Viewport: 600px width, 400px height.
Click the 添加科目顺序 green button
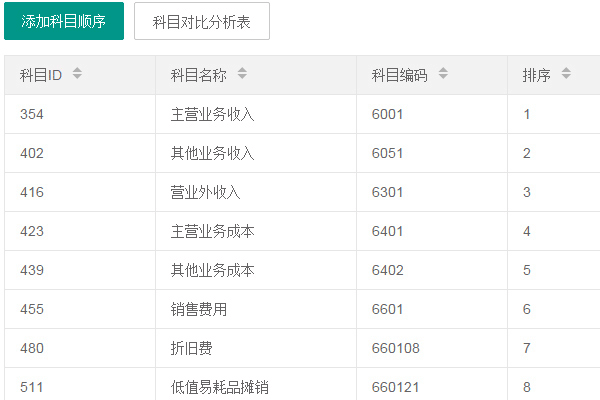point(64,21)
